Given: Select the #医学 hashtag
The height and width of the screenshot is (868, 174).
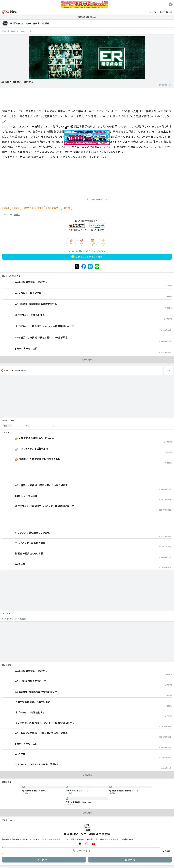Looking at the screenshot, I should click(17, 208).
